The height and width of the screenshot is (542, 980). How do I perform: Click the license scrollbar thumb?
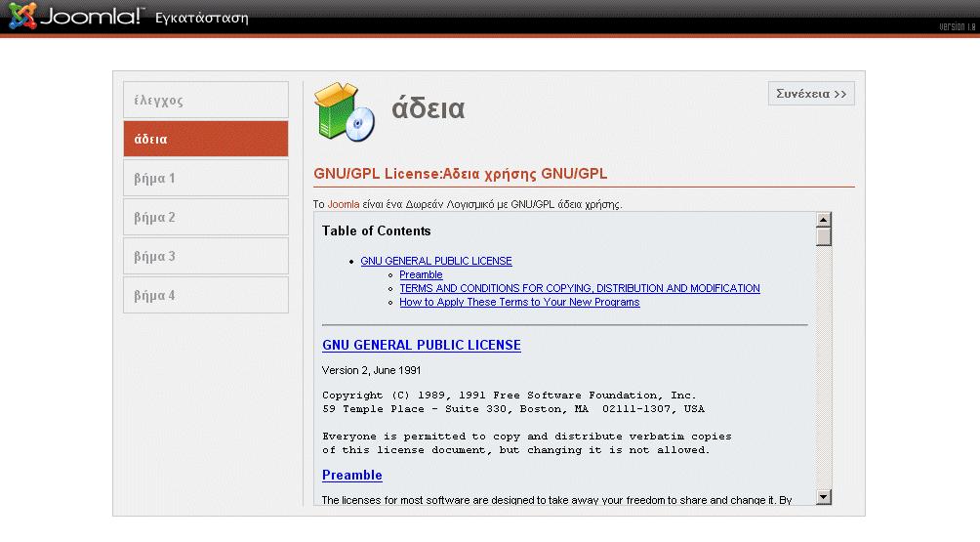(823, 236)
